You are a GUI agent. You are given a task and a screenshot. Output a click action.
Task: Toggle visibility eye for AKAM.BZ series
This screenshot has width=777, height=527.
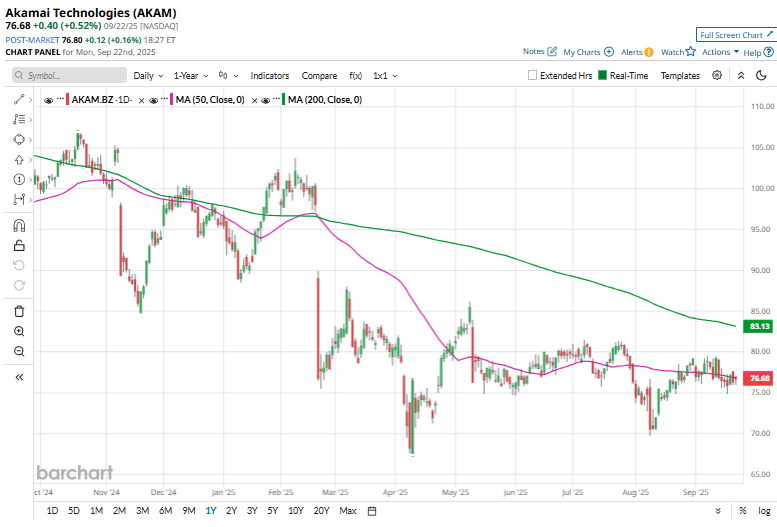coord(49,101)
